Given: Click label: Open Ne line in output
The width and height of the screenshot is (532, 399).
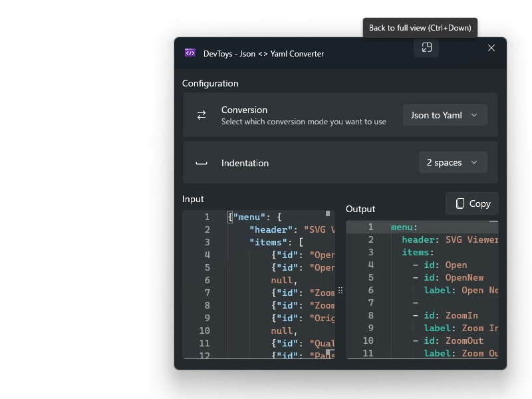Looking at the screenshot, I should (461, 291).
